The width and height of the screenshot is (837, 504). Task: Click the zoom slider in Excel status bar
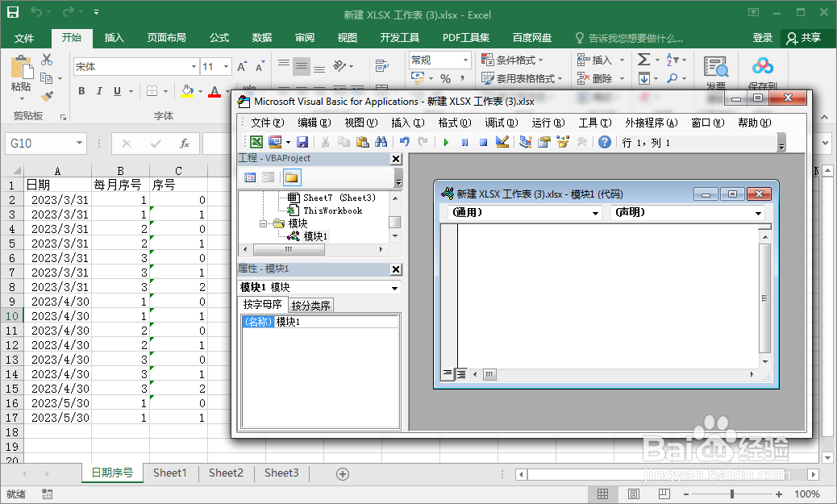point(732,494)
